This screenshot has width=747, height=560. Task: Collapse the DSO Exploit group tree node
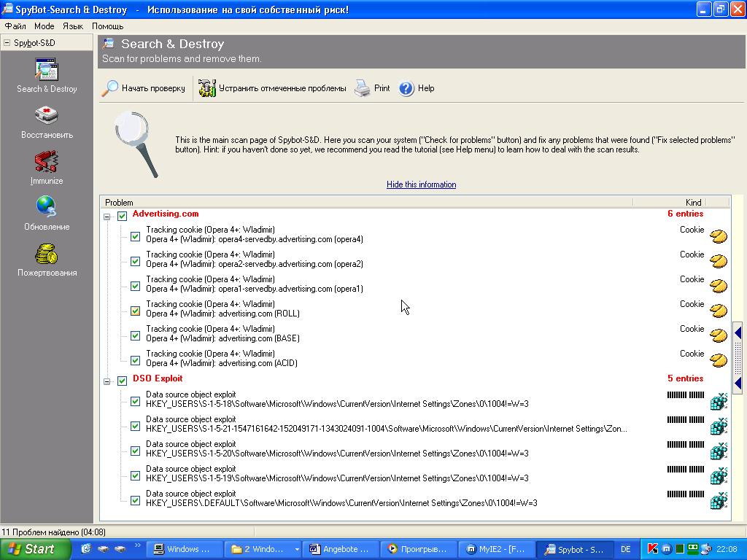coord(107,381)
